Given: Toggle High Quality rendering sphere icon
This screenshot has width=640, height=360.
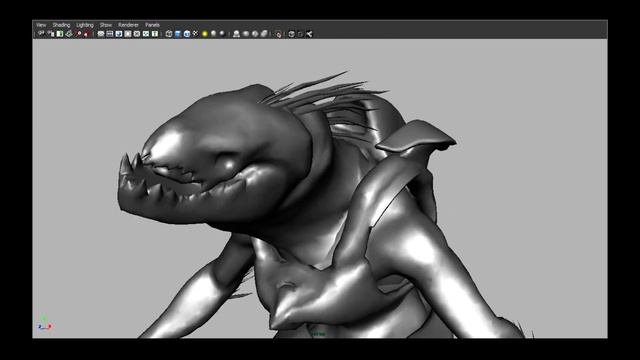Looking at the screenshot, I should [222, 33].
